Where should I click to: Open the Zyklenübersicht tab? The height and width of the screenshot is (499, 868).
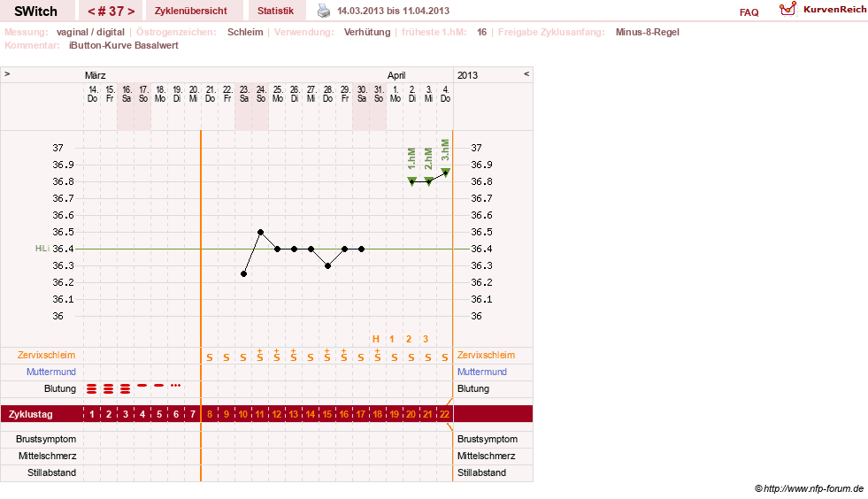[x=191, y=11]
